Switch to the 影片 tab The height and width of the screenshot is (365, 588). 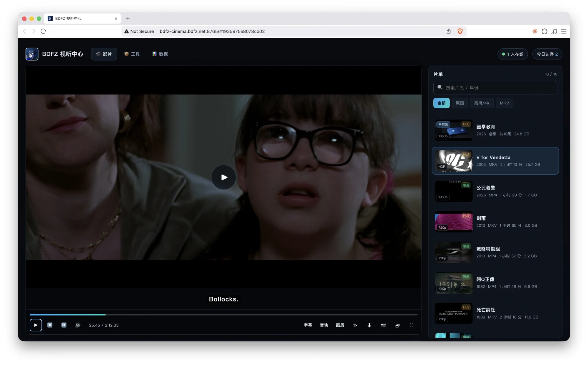click(x=104, y=54)
